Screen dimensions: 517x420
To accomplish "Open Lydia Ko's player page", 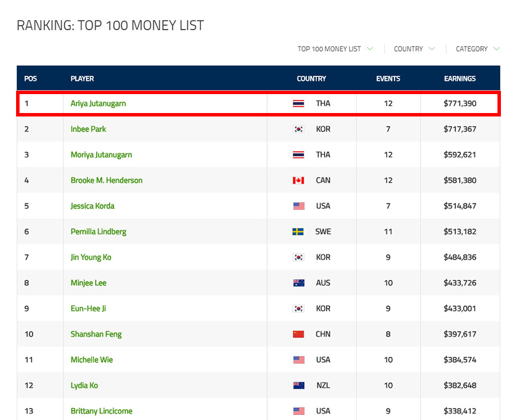I will click(x=84, y=386).
